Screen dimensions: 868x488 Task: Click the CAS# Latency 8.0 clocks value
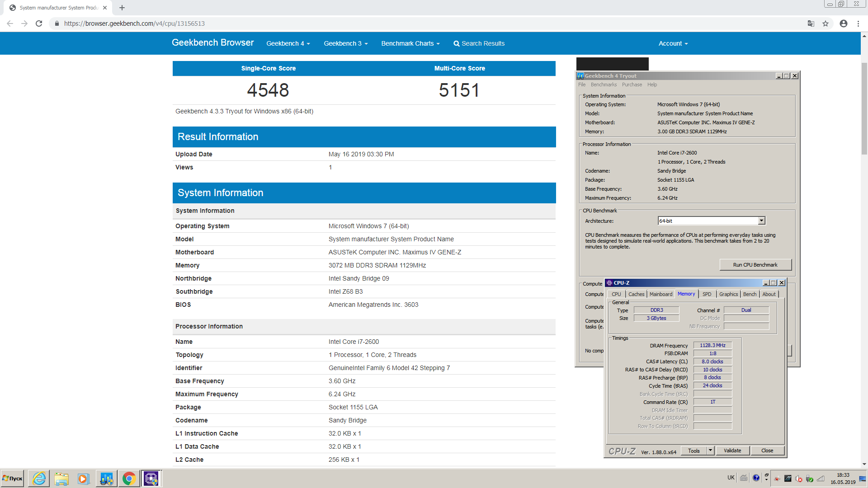pos(712,361)
